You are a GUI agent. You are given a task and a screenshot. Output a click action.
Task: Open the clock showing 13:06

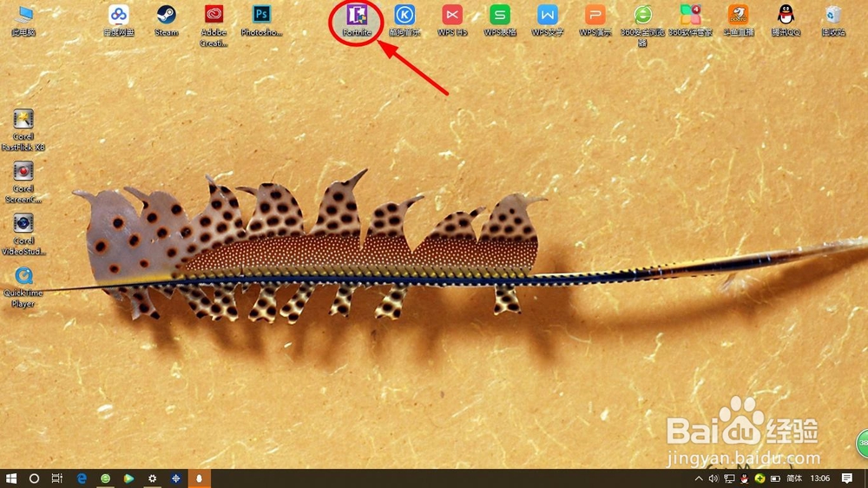coord(820,478)
